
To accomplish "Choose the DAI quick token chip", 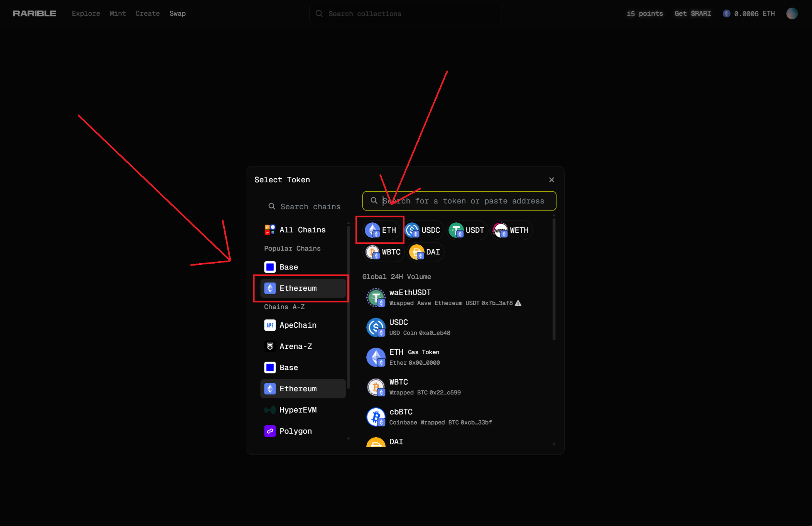I will click(x=425, y=252).
